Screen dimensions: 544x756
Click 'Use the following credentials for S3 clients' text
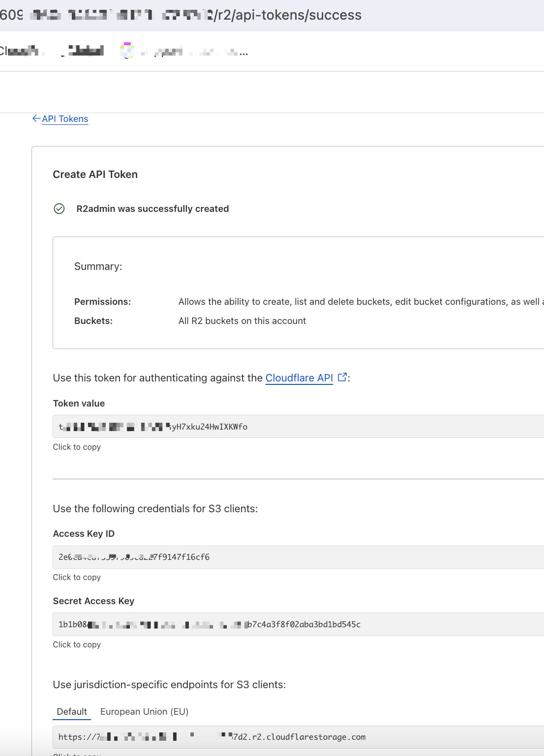155,509
